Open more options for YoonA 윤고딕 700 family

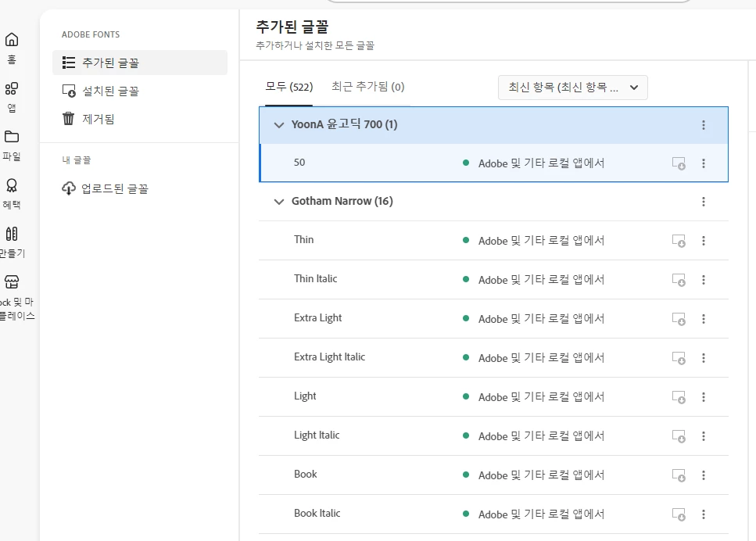click(x=704, y=125)
